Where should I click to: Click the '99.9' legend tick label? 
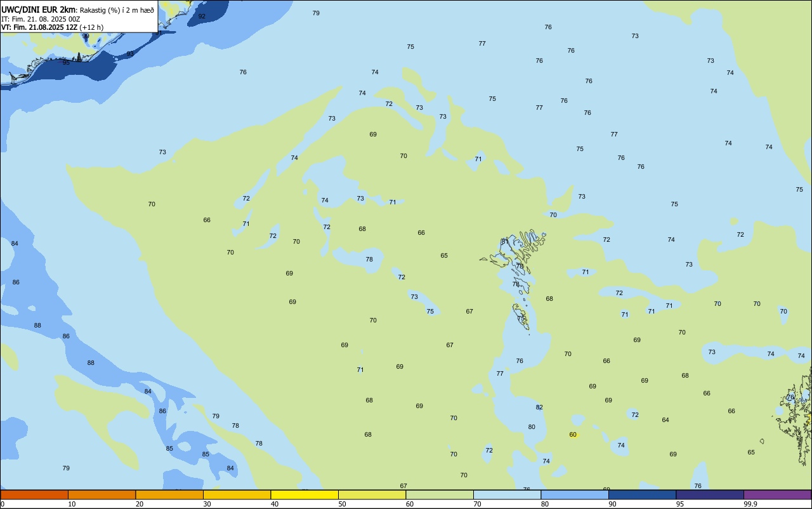(x=750, y=504)
